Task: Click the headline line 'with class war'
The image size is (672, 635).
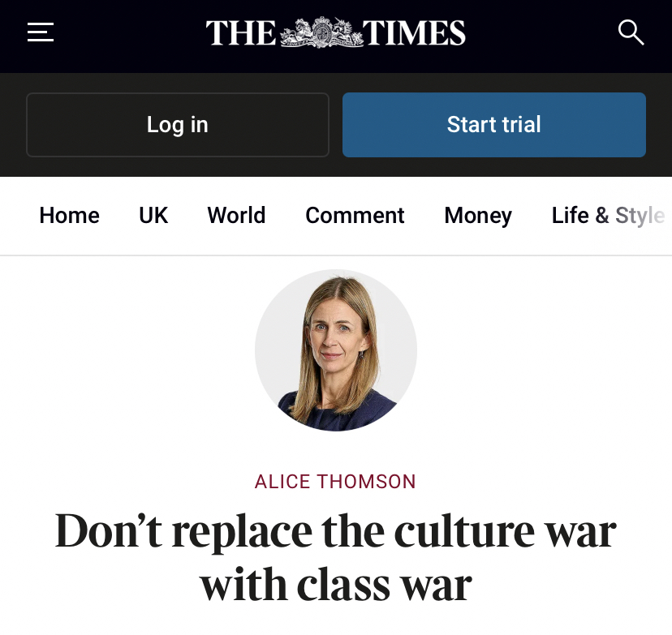Action: click(x=336, y=585)
